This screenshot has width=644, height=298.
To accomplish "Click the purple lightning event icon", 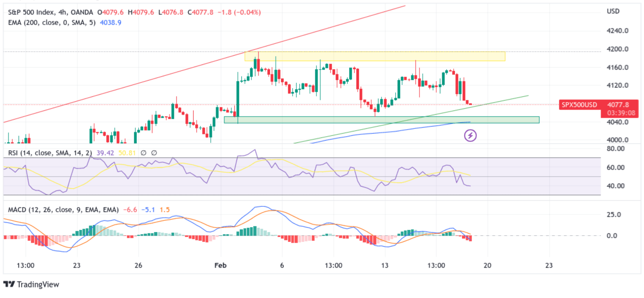I will (470, 136).
